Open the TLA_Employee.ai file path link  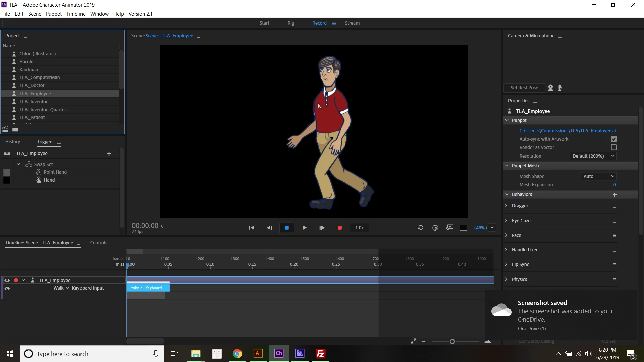point(568,131)
